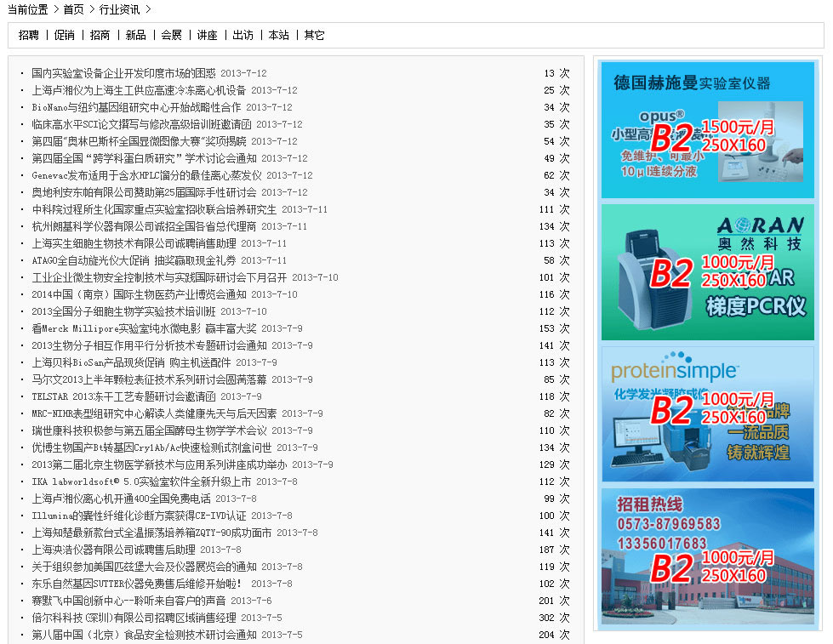Click the 德国赫施曼 实验室仪器 ad banner
Viewport: 833px width, 644px height.
707,130
